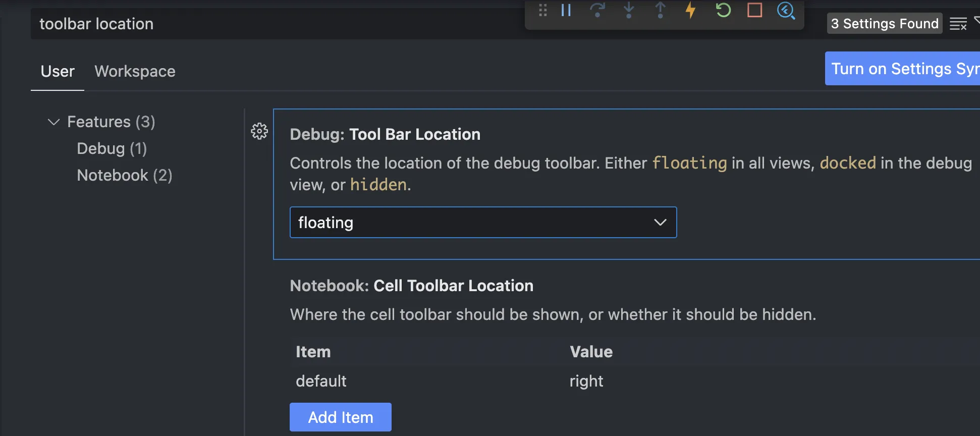This screenshot has width=980, height=436.
Task: Clear settings search input icon
Action: pyautogui.click(x=958, y=24)
